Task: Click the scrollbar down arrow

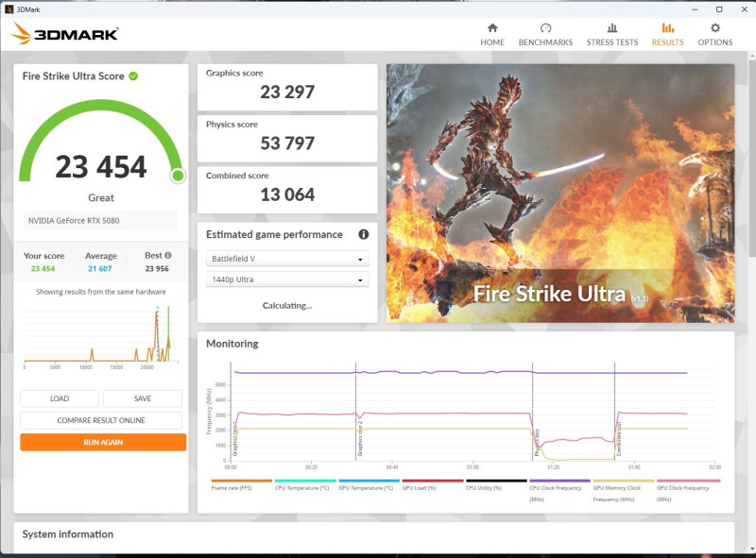Action: pos(752,549)
